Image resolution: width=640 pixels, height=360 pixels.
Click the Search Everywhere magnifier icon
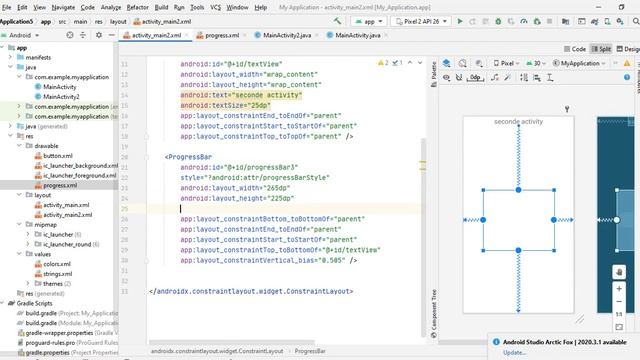coord(636,21)
